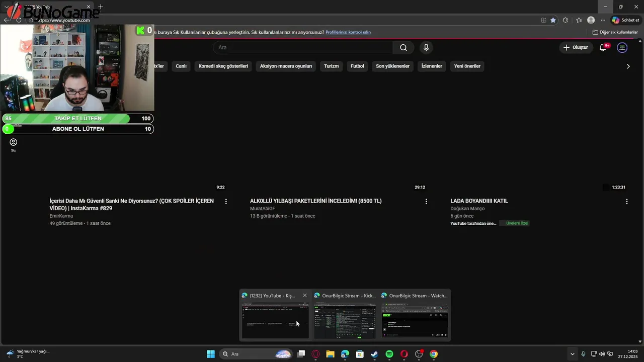
Task: Open Google Chrome from the taskbar
Action: click(x=434, y=354)
